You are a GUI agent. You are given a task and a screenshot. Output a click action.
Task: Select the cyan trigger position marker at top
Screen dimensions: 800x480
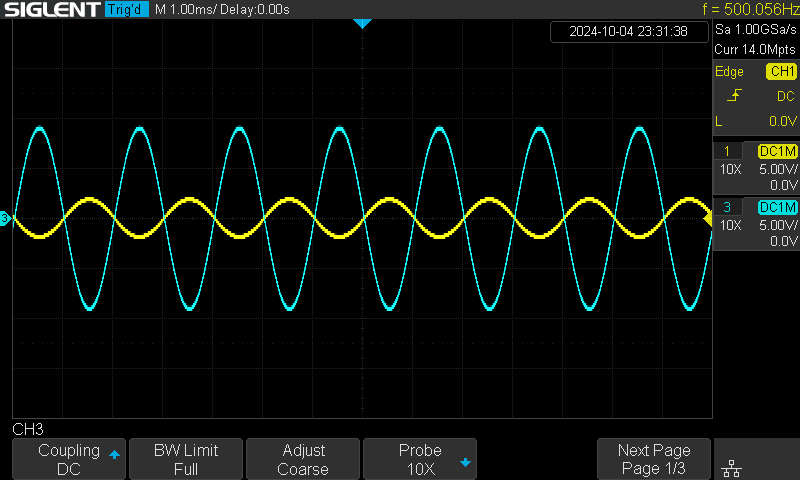tap(363, 22)
